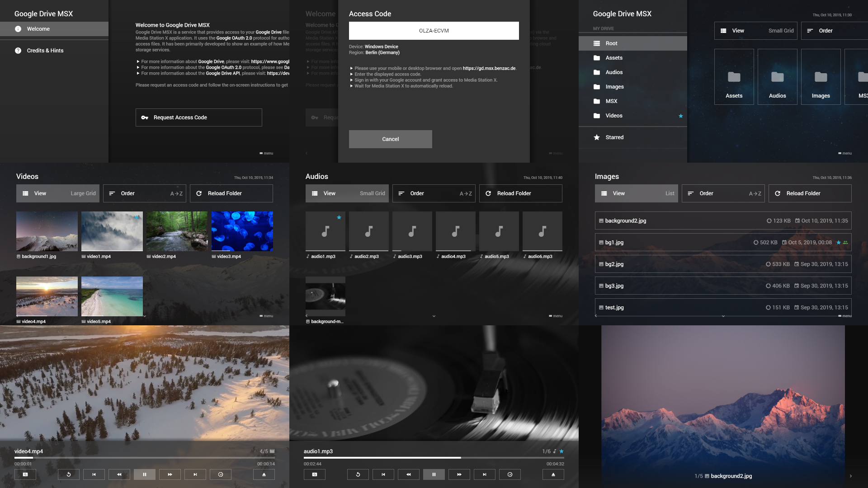Click speed clock icon in video player
This screenshot has width=868, height=488.
point(221,474)
